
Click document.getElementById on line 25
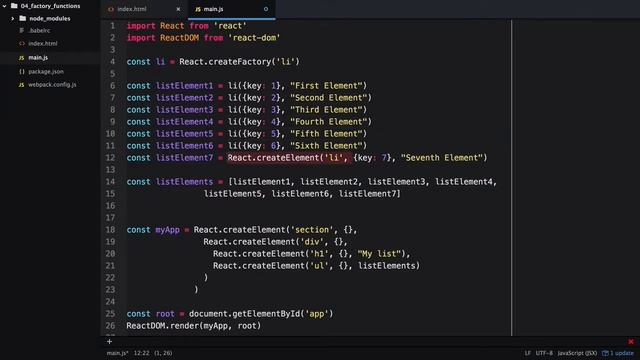(244, 314)
